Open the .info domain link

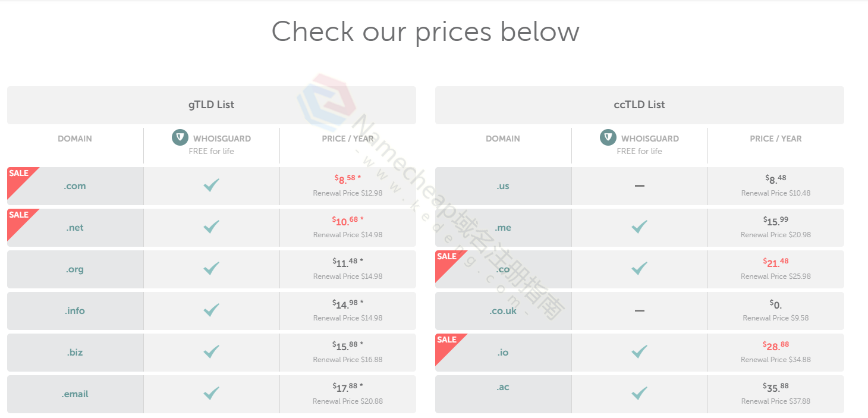(x=75, y=311)
